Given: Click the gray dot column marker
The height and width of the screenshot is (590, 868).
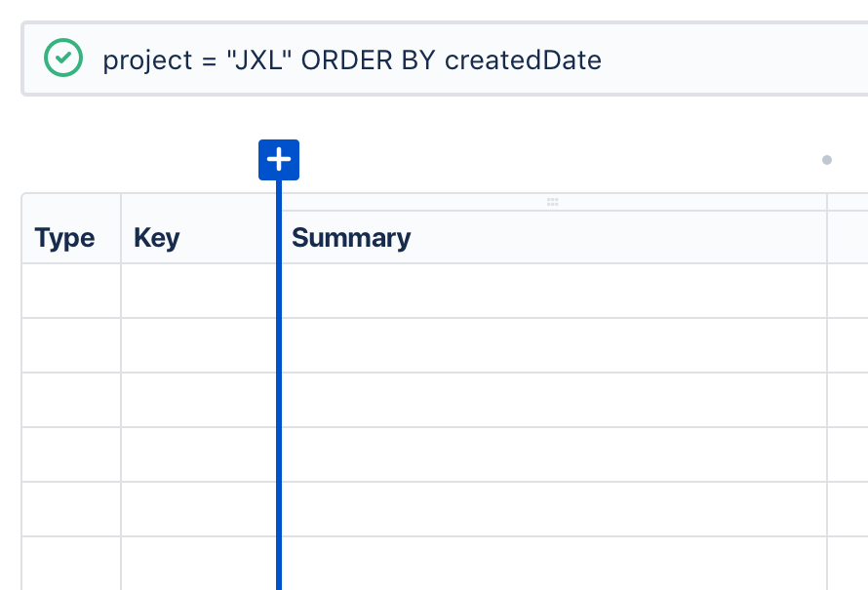Looking at the screenshot, I should 827,160.
